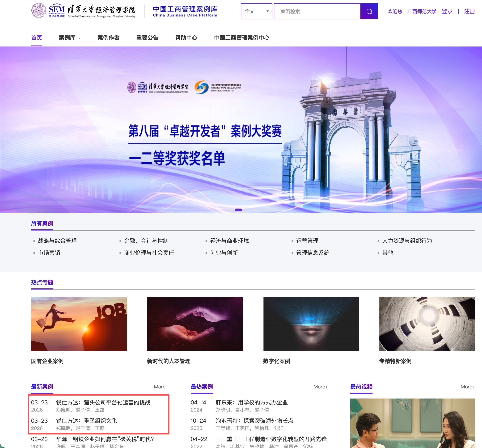Go to 重要公告 page
Screen dimensions: 482x448
click(x=147, y=38)
